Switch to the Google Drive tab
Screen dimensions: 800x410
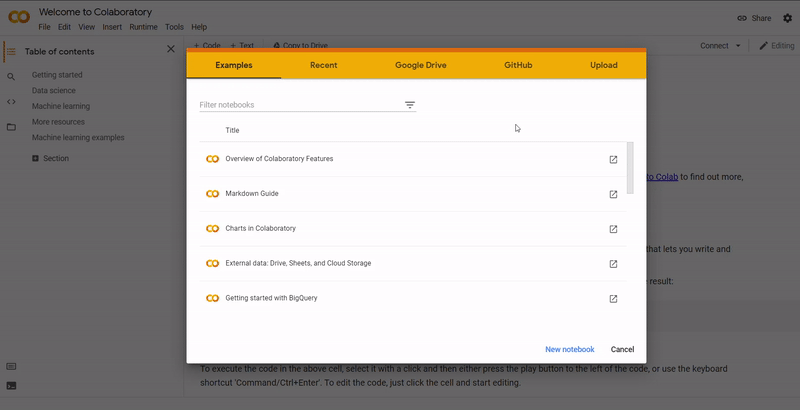click(x=420, y=65)
